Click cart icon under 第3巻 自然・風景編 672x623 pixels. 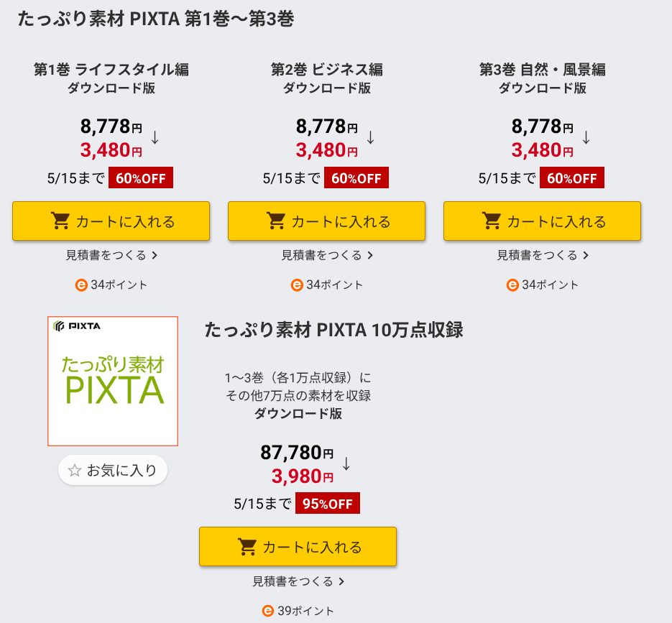point(492,221)
